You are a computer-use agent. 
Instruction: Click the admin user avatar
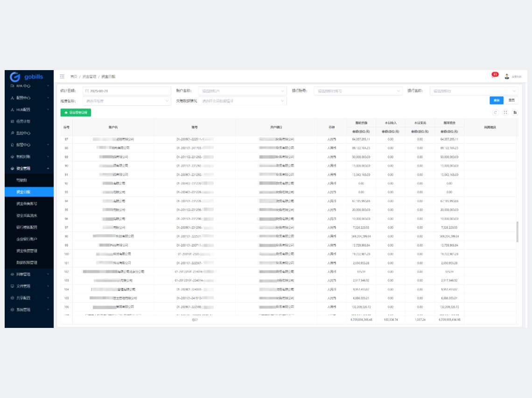(x=507, y=77)
